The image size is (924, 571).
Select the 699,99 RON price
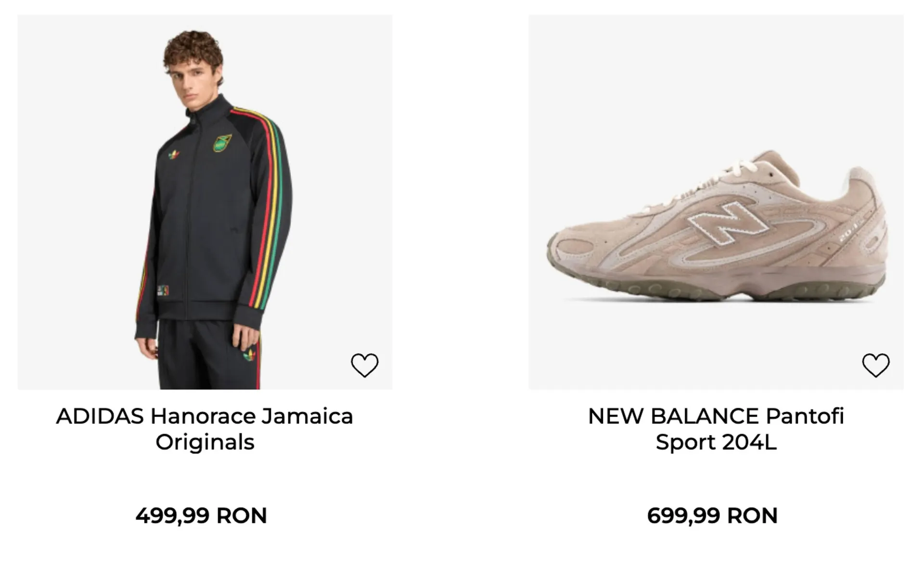click(712, 516)
